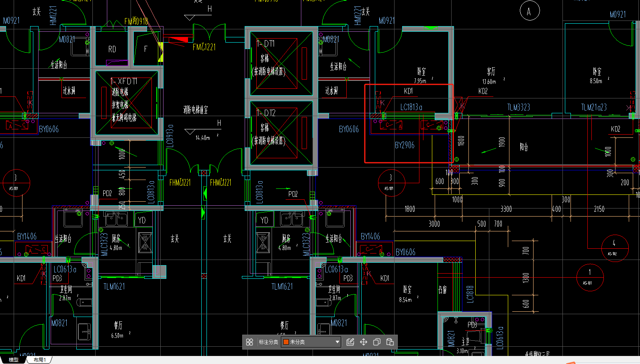Select the KD1 label inside red box
The image size is (640, 364).
pos(408,91)
